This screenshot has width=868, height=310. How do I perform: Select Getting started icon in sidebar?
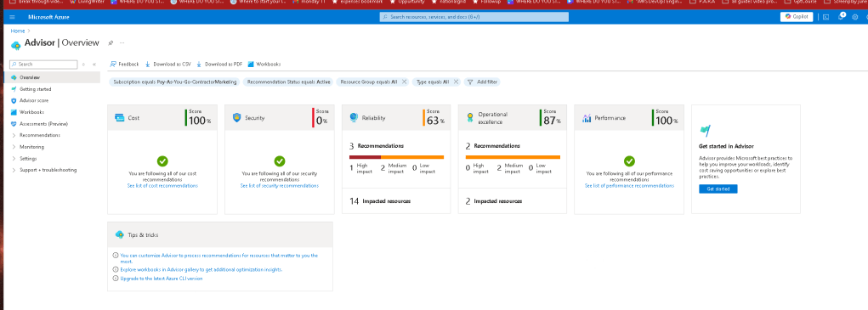pos(14,89)
